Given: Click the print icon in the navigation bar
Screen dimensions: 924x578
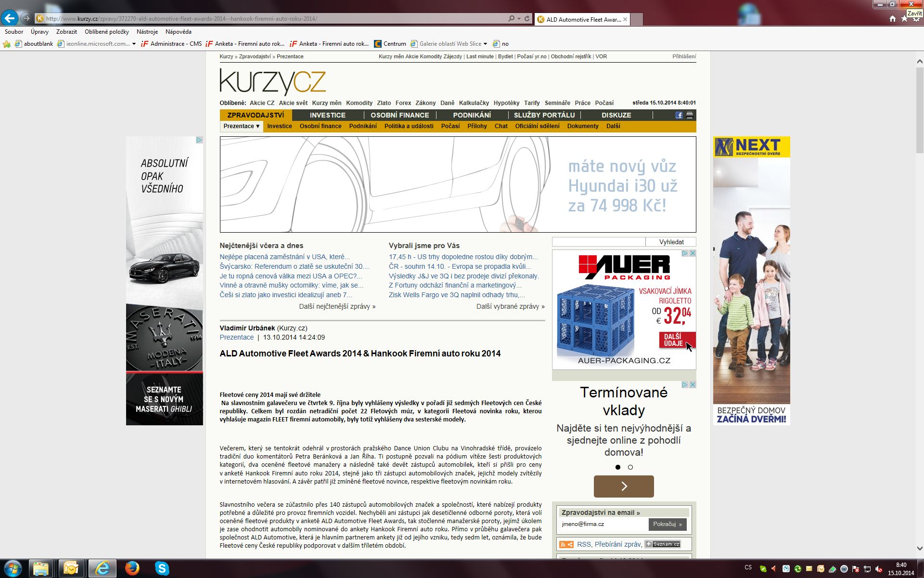Looking at the screenshot, I should pos(690,115).
